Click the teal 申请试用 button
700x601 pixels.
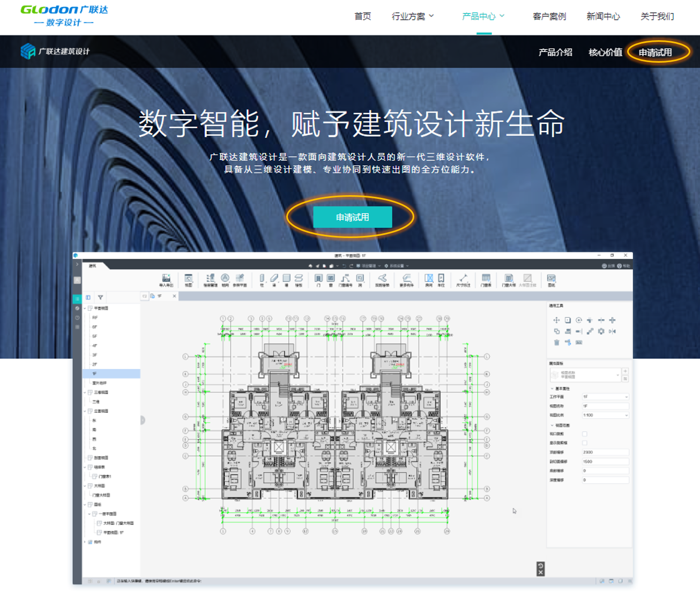click(x=352, y=217)
